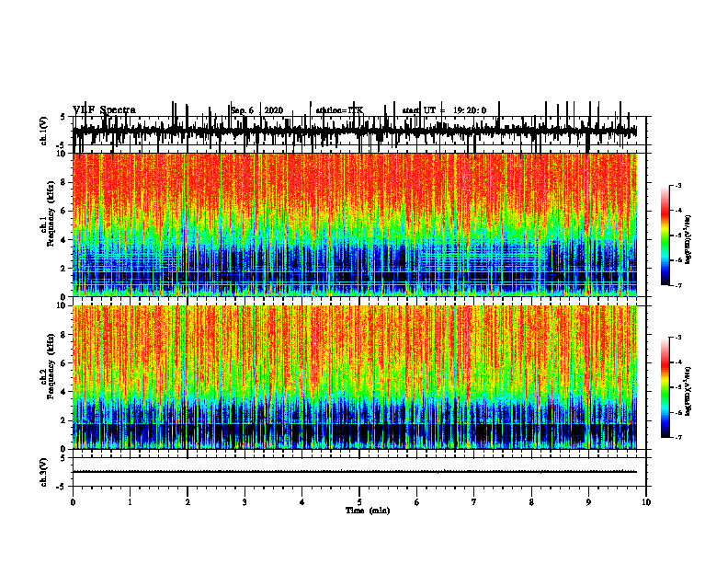The width and height of the screenshot is (728, 563).
Task: Click the 3 tick on time axis
Action: [x=245, y=502]
